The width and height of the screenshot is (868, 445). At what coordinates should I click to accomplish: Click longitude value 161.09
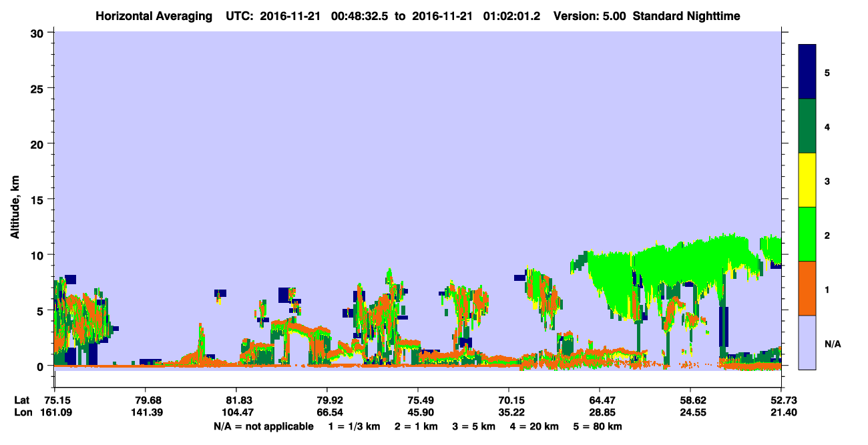point(55,412)
